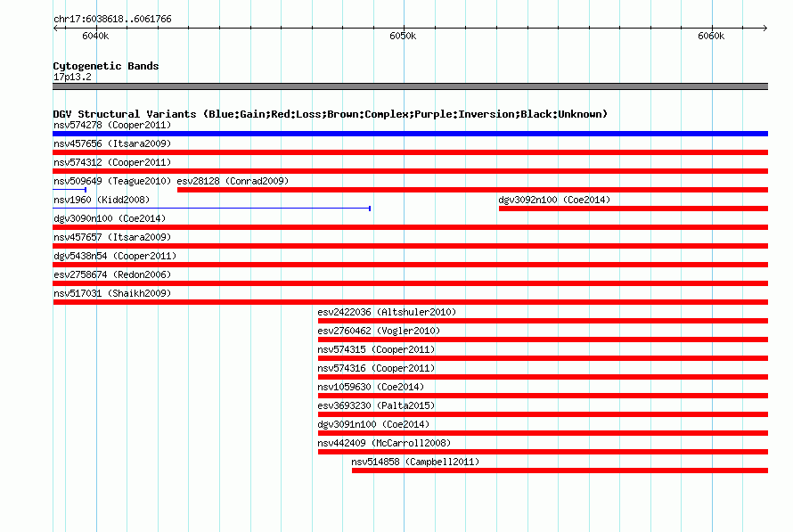Select the red bar under nsv517031

[410, 302]
